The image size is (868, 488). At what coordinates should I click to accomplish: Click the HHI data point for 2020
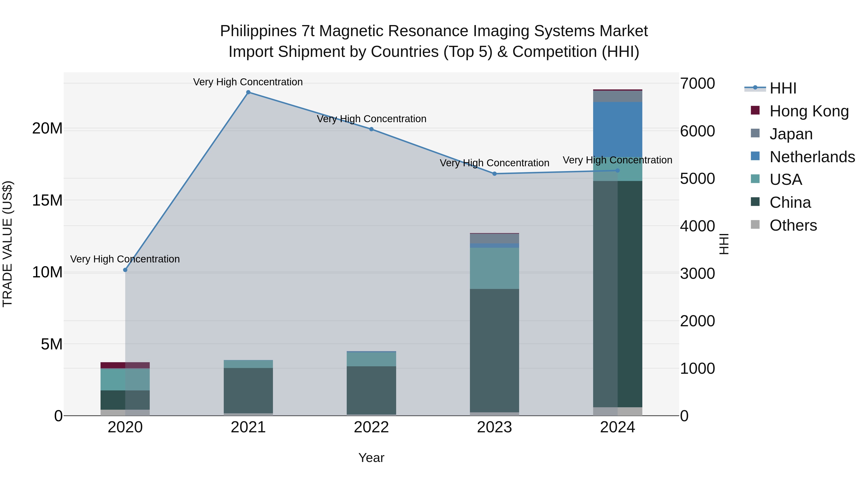click(x=125, y=270)
